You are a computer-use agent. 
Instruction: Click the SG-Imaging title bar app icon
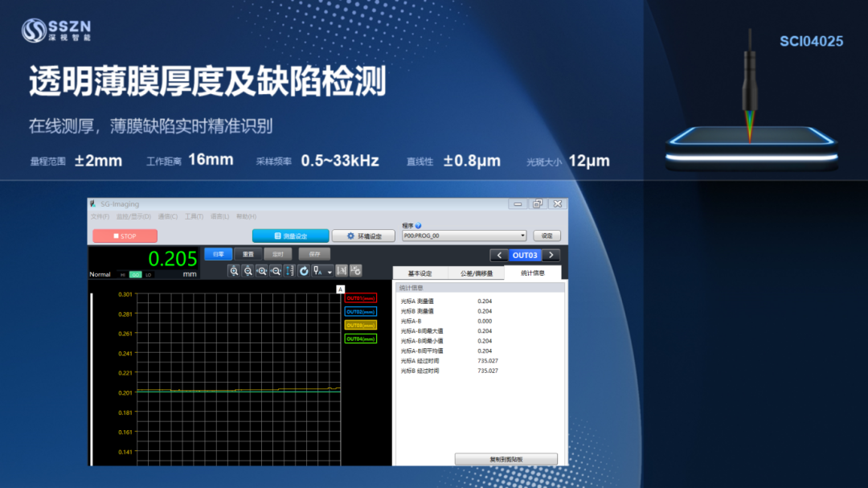point(93,204)
